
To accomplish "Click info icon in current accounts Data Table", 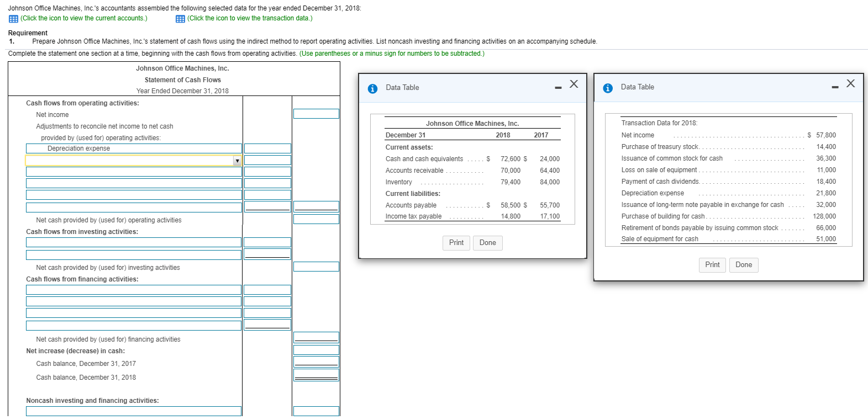I will (x=373, y=88).
